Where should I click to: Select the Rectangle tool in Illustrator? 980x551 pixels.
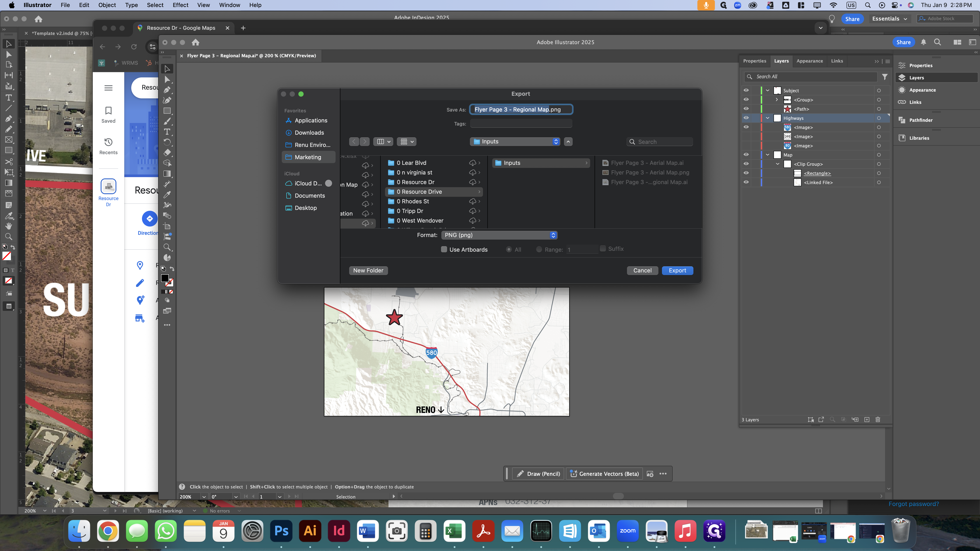pyautogui.click(x=167, y=111)
